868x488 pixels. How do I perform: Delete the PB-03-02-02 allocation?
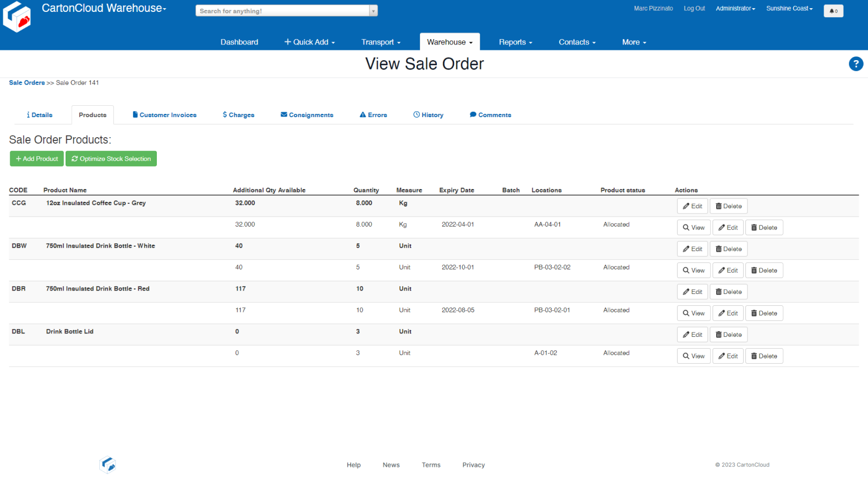coord(764,271)
